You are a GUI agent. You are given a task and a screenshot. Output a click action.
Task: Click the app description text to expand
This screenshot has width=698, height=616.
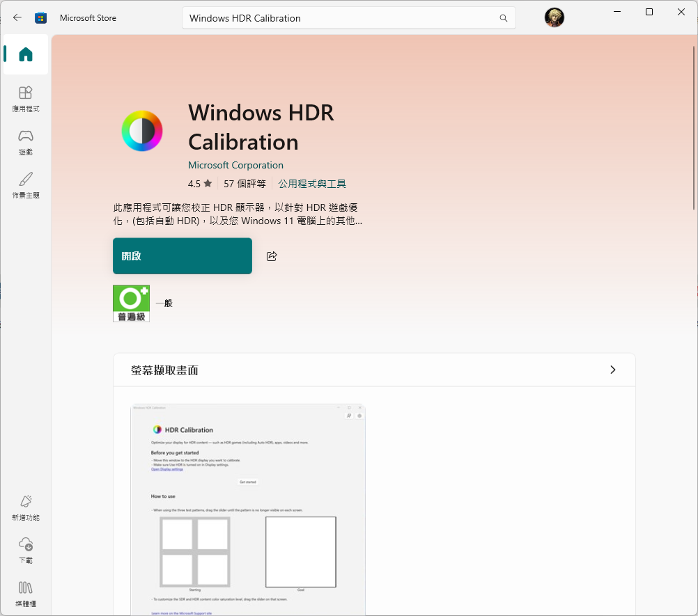238,214
